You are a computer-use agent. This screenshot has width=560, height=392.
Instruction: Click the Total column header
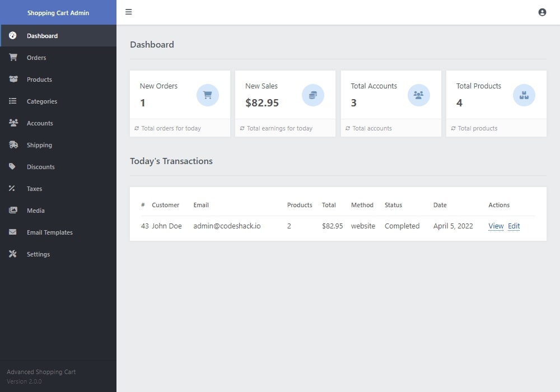[329, 205]
